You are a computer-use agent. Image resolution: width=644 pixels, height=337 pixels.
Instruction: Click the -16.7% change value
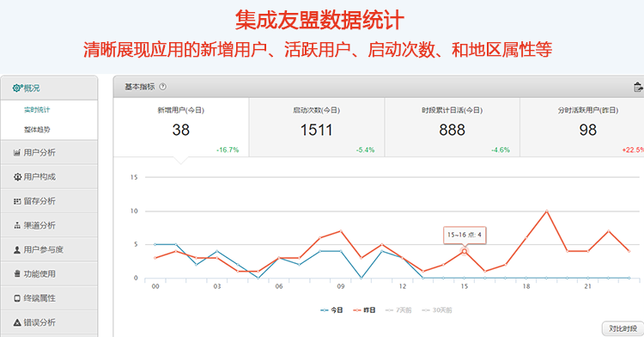(x=228, y=150)
